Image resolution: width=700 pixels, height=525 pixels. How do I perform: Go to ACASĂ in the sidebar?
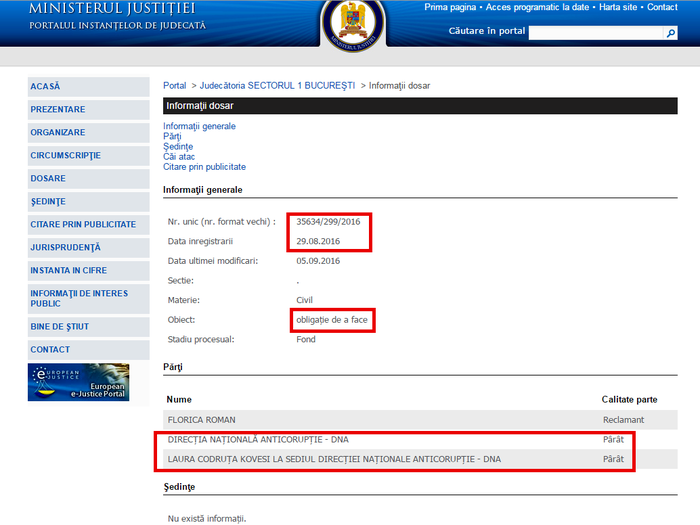click(88, 87)
